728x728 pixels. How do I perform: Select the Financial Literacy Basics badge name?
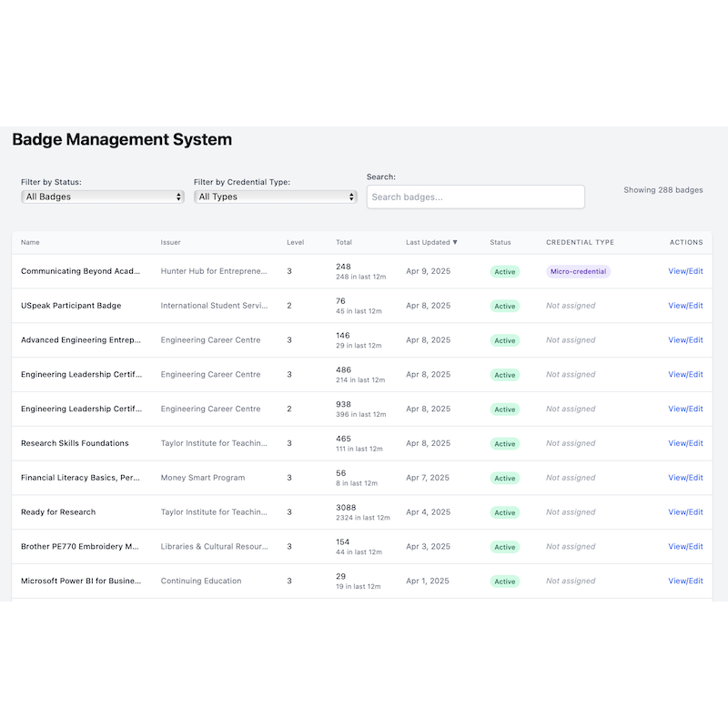coord(80,478)
